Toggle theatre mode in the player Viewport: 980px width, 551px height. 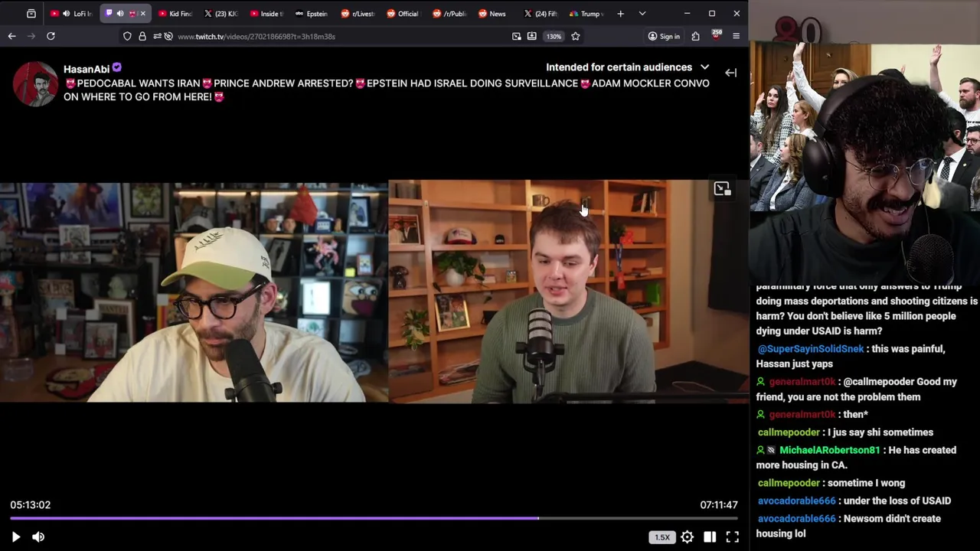tap(710, 537)
